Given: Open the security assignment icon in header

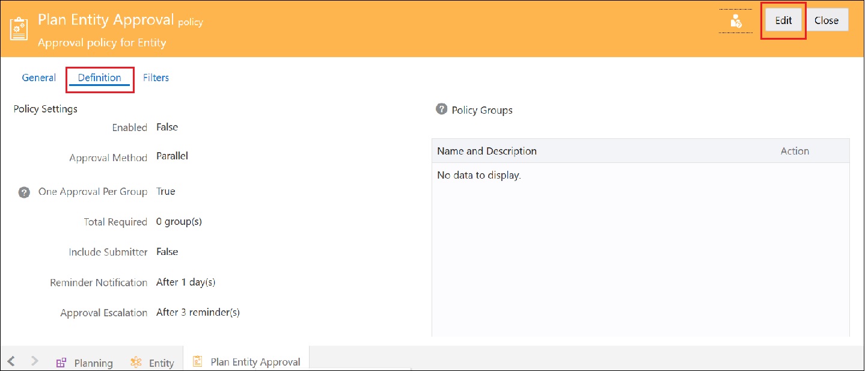Looking at the screenshot, I should click(x=735, y=20).
